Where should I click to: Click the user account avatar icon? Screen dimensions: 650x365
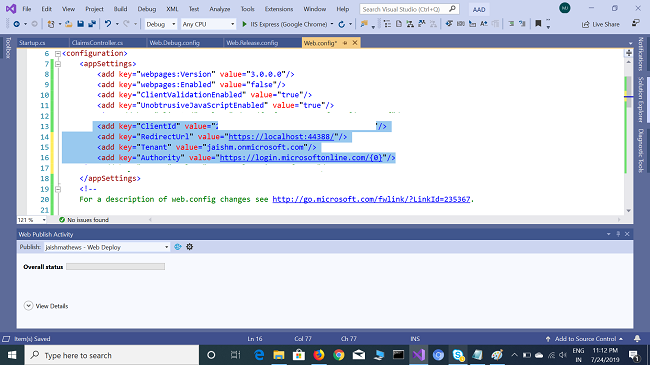(x=565, y=8)
